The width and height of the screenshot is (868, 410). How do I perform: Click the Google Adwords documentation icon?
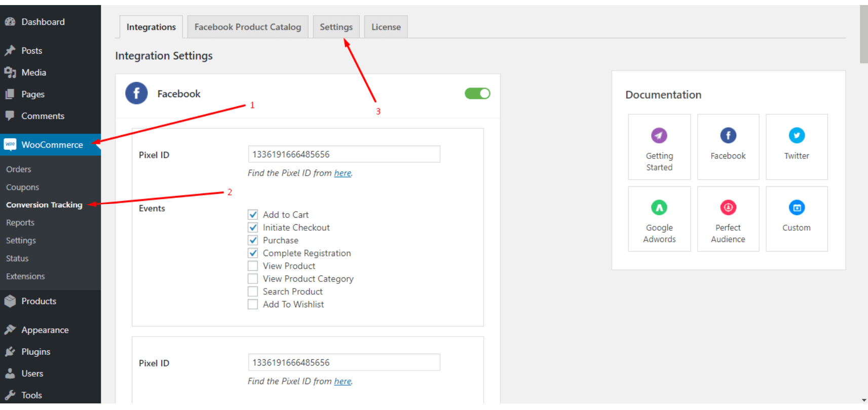659,208
